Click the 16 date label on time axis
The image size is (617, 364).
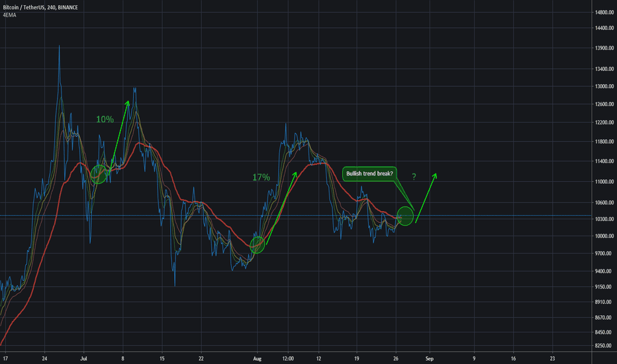513,359
